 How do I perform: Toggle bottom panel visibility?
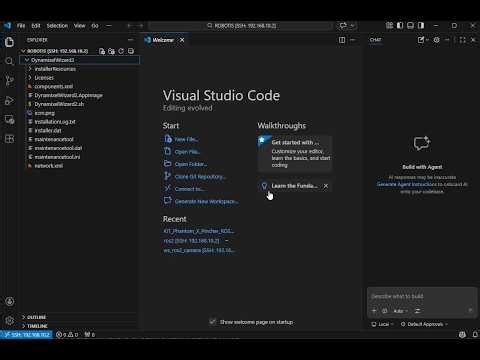click(x=410, y=26)
